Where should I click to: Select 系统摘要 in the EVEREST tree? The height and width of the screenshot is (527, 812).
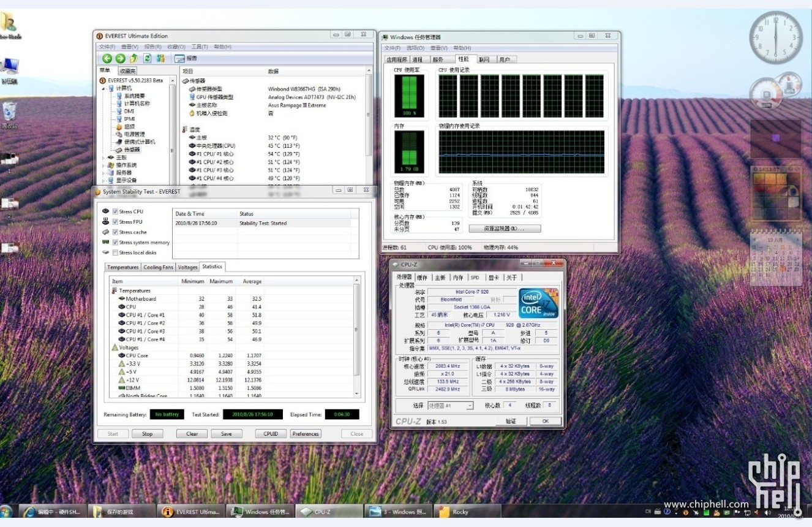click(135, 96)
